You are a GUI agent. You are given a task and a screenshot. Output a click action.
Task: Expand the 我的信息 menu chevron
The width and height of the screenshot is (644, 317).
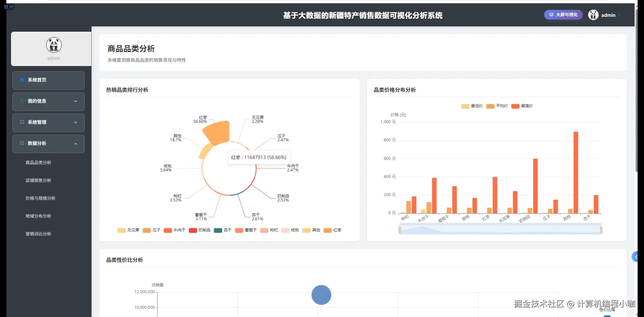click(x=76, y=101)
